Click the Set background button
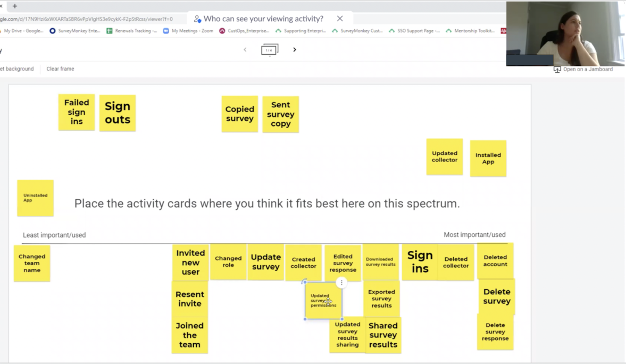 [17, 69]
